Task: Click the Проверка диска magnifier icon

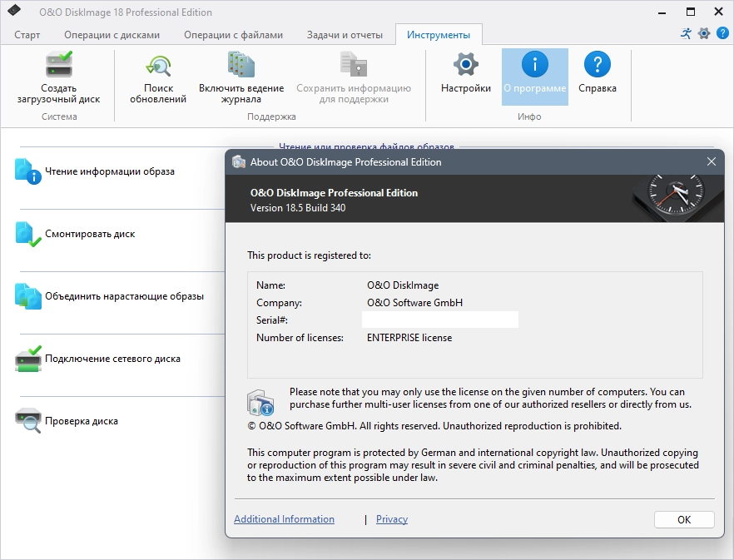Action: (x=28, y=421)
